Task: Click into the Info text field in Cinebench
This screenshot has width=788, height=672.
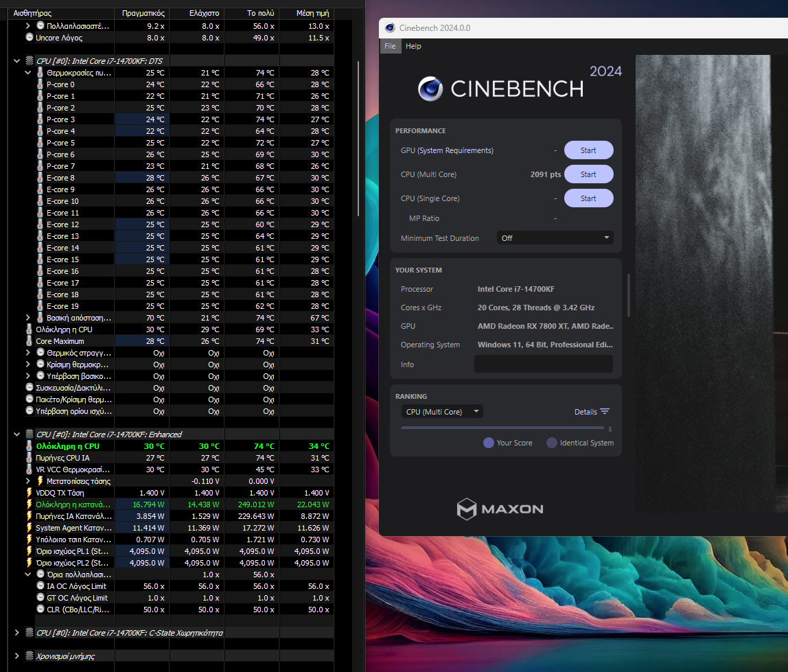Action: point(544,364)
